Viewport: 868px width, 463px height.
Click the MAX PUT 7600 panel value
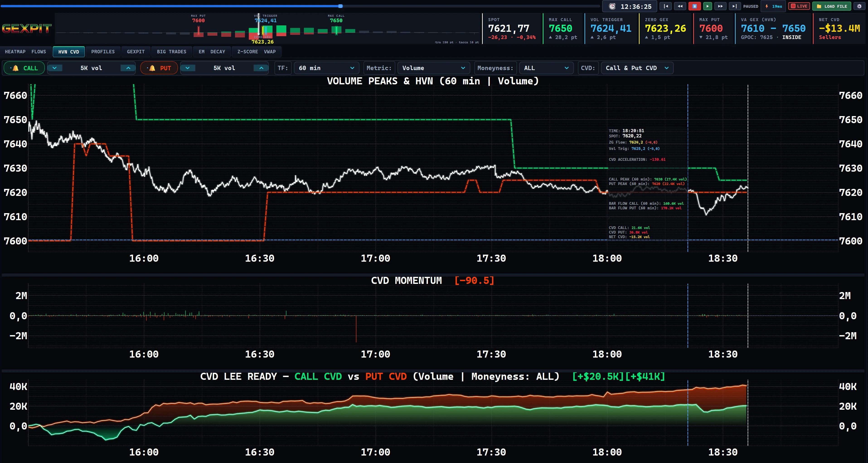point(711,28)
